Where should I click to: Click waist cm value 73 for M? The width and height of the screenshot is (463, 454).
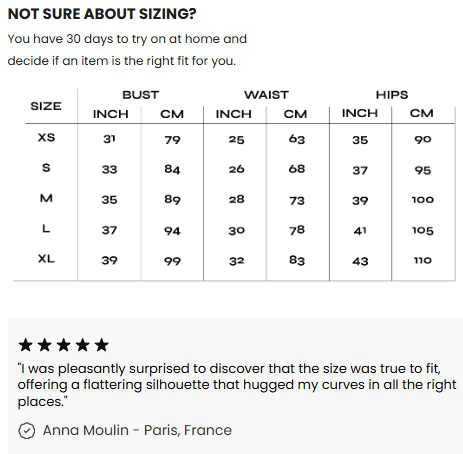[x=297, y=201]
